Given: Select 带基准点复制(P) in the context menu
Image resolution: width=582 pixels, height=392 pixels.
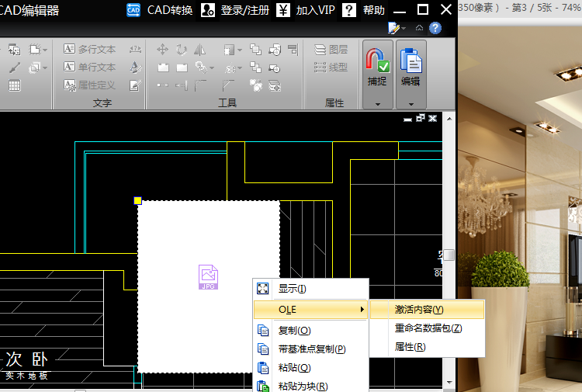Looking at the screenshot, I should point(311,349).
